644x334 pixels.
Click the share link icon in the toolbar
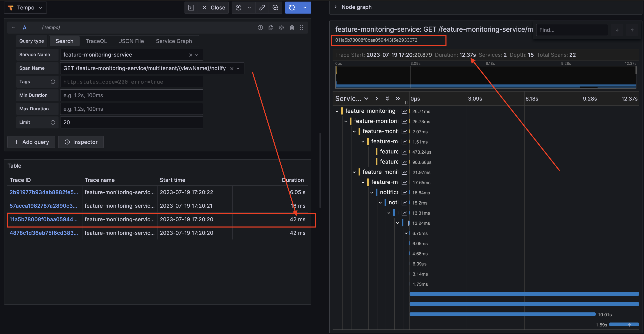[262, 8]
